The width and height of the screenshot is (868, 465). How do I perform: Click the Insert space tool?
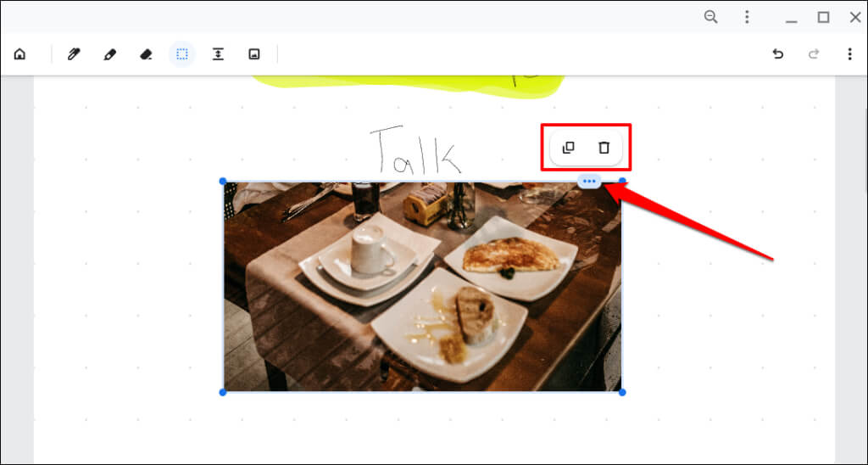pyautogui.click(x=218, y=54)
